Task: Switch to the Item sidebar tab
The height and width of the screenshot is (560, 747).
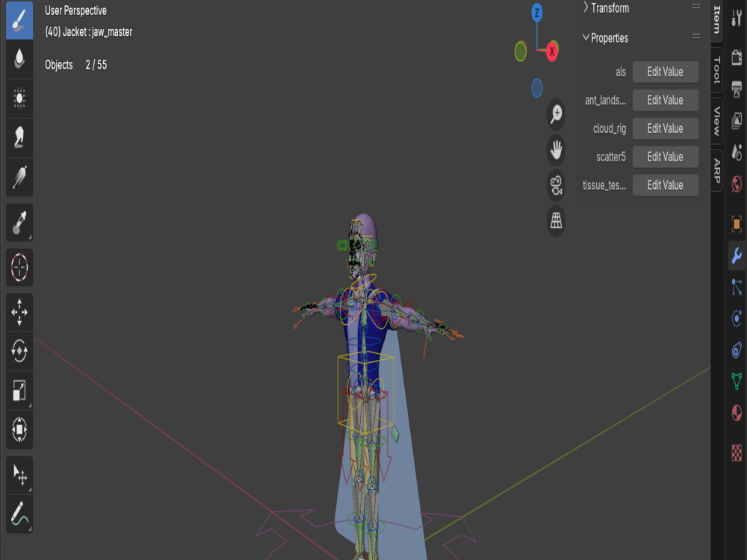Action: pos(717,20)
